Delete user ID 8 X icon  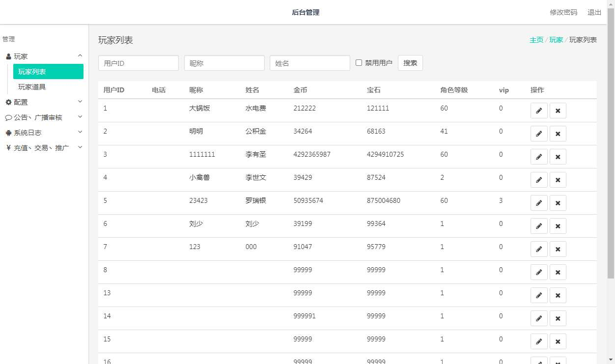[x=558, y=272]
